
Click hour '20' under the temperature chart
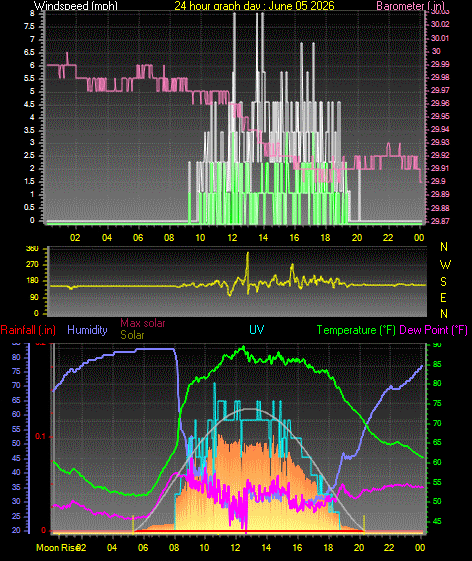359,548
